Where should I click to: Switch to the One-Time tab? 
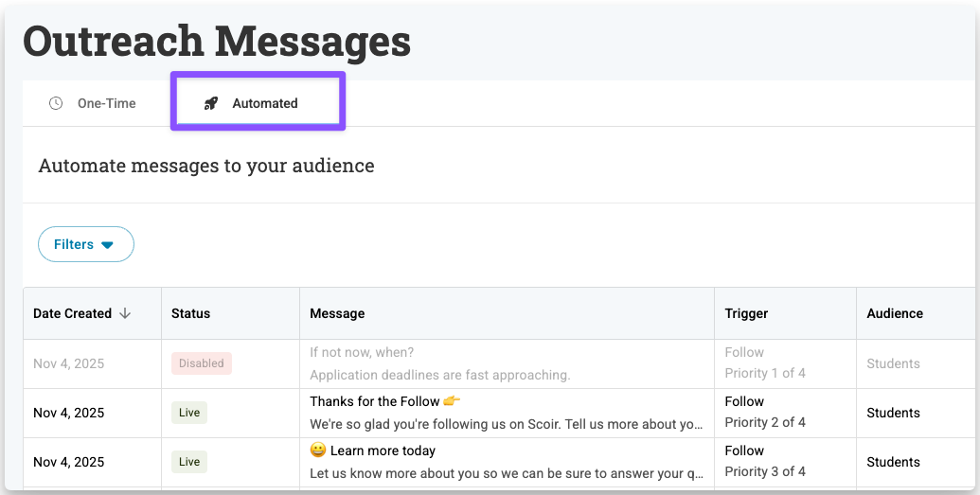pos(93,103)
